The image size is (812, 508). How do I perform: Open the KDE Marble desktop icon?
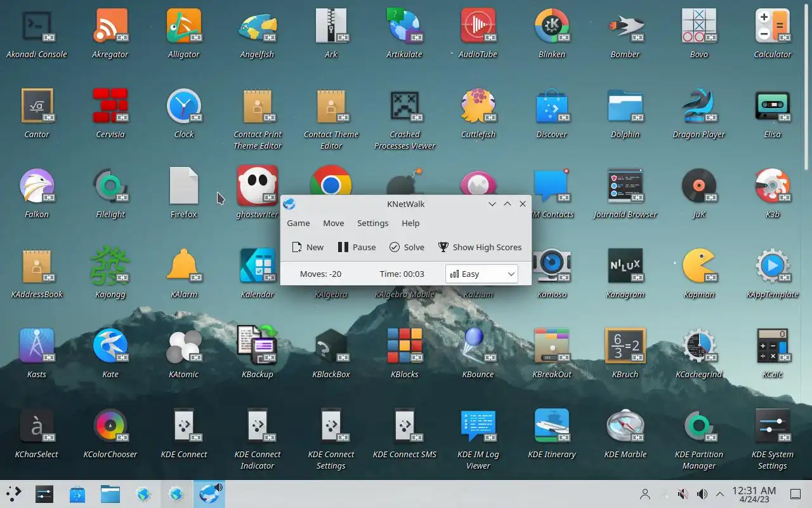coord(625,433)
